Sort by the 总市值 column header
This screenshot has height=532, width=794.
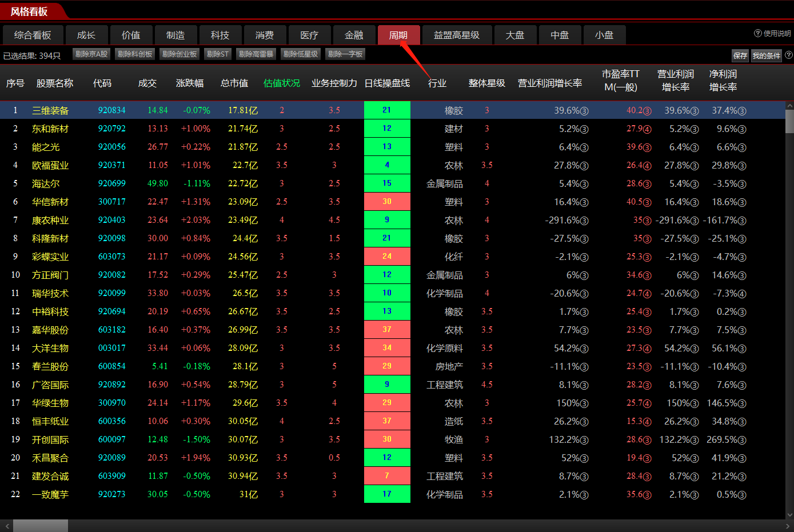(234, 83)
